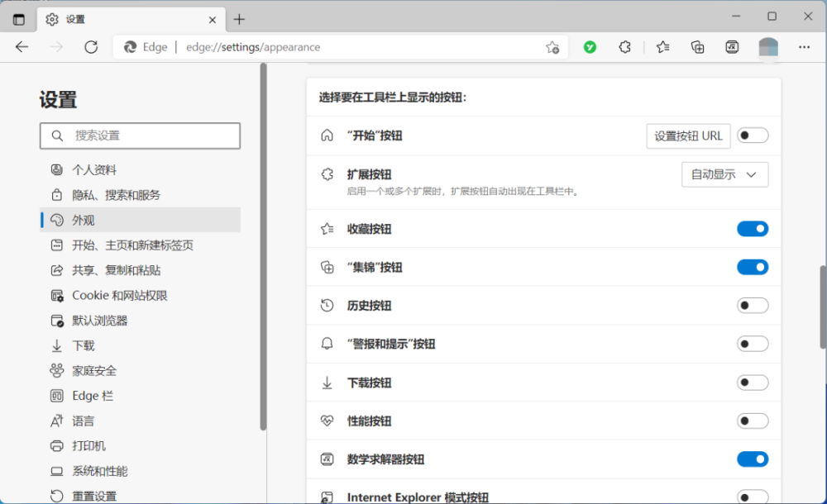
Task: Open the Favorites toolbar icon
Action: [663, 47]
